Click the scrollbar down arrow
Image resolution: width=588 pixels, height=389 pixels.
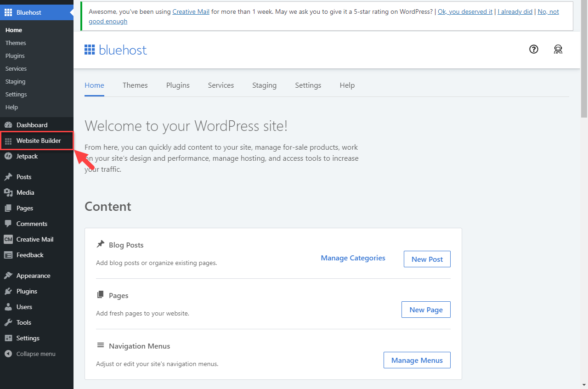(584, 385)
